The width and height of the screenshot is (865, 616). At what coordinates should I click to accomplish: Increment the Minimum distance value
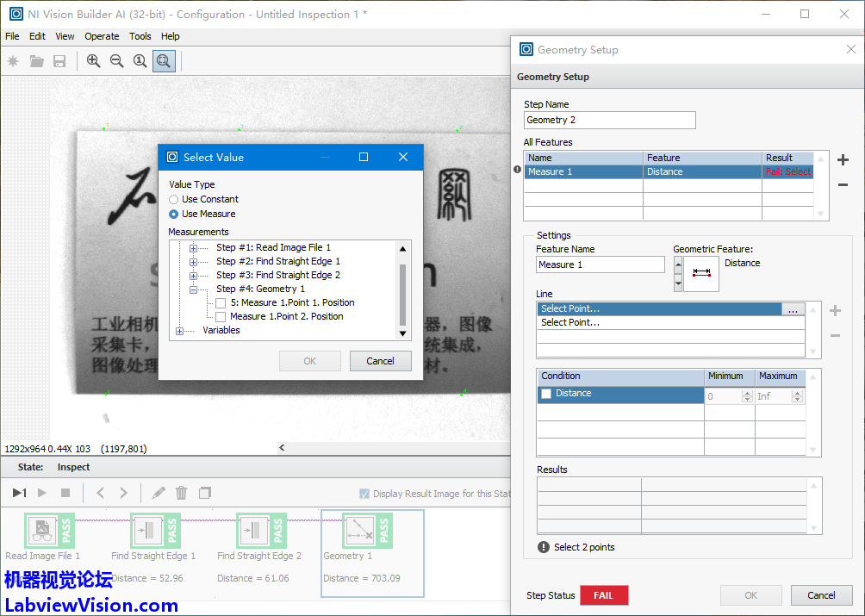pyautogui.click(x=748, y=393)
